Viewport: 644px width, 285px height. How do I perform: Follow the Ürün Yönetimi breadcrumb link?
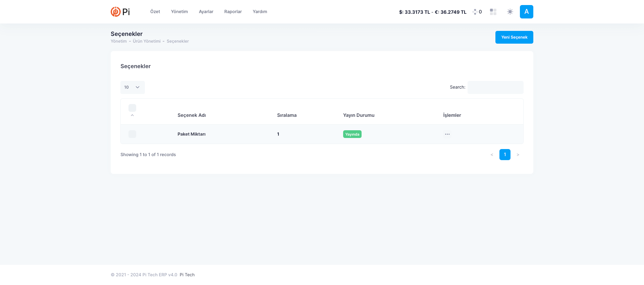[147, 41]
